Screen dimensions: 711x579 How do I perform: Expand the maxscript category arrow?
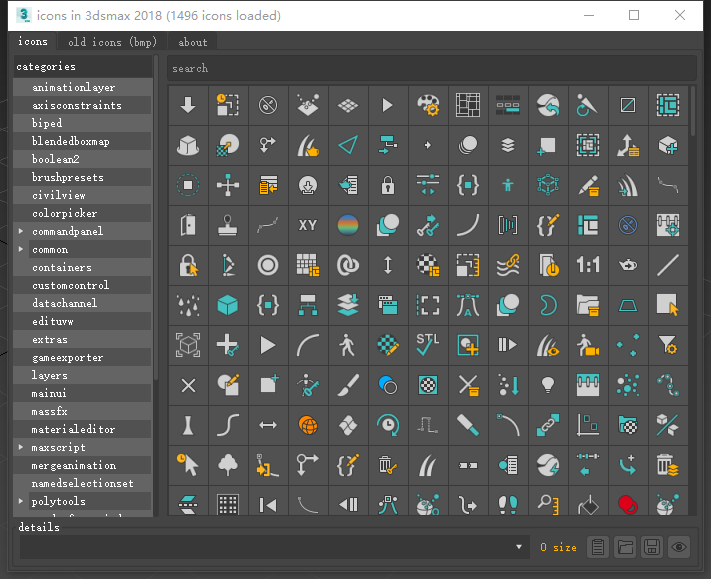coord(22,448)
